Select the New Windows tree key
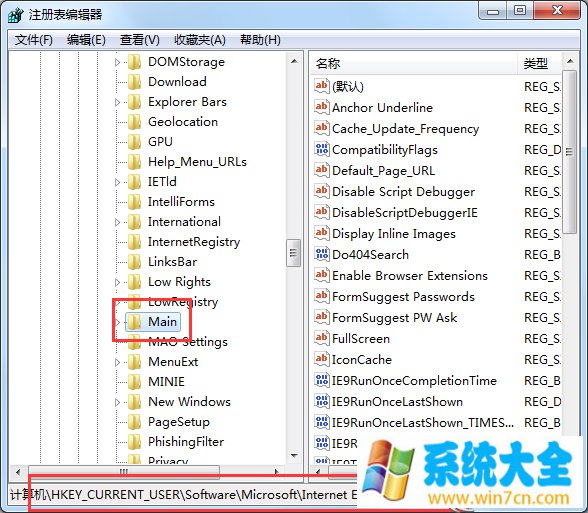588x513 pixels. pos(189,402)
